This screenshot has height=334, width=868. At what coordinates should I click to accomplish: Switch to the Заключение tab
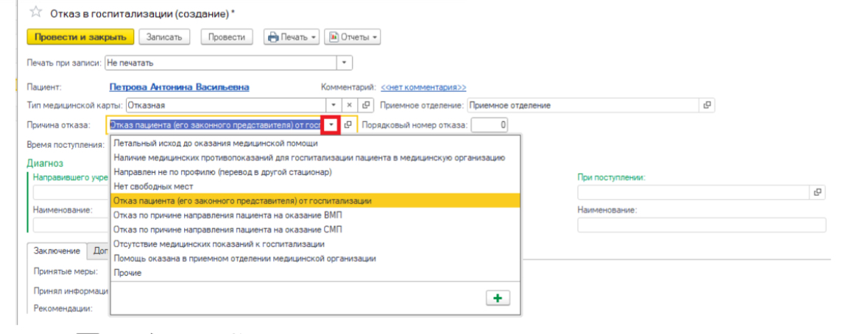(57, 251)
